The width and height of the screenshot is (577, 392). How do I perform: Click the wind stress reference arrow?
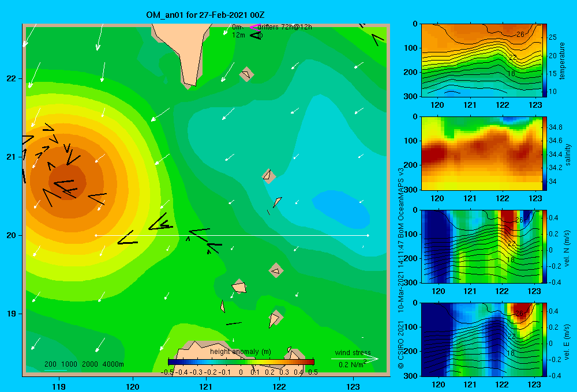(x=355, y=359)
